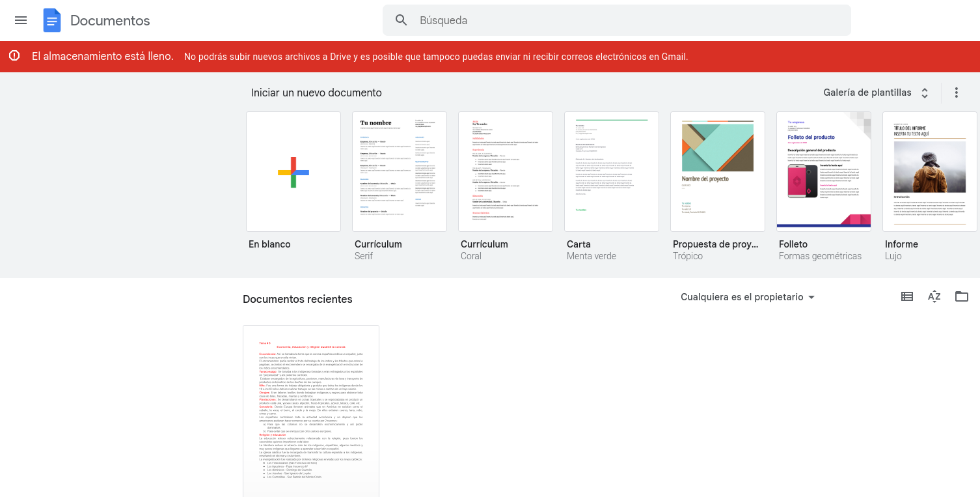Select the Documentos recientes section heading

pyautogui.click(x=297, y=299)
